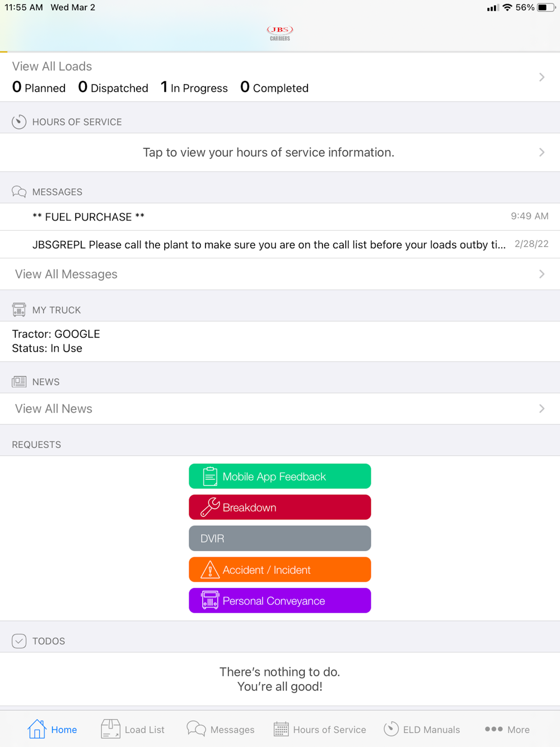560x747 pixels.
Task: Tap the JBS Carriers logo
Action: [279, 33]
